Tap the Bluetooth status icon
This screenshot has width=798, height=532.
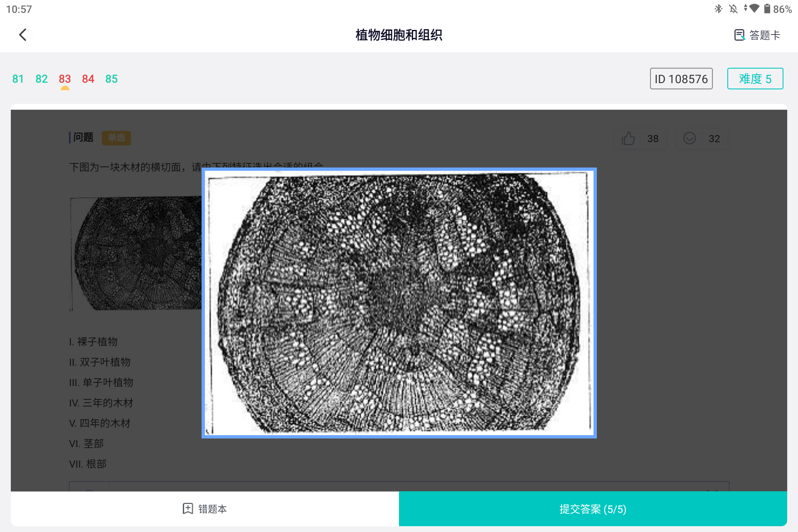718,9
